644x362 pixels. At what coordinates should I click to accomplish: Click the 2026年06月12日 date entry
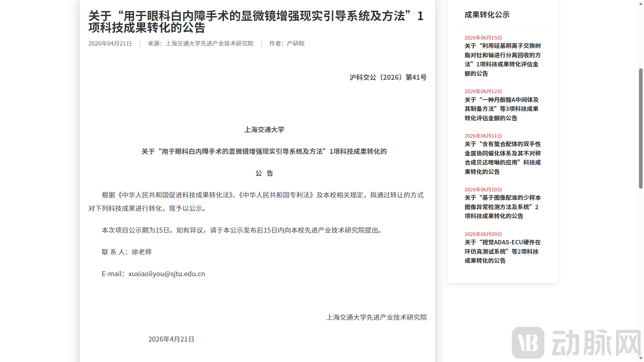[x=483, y=92]
